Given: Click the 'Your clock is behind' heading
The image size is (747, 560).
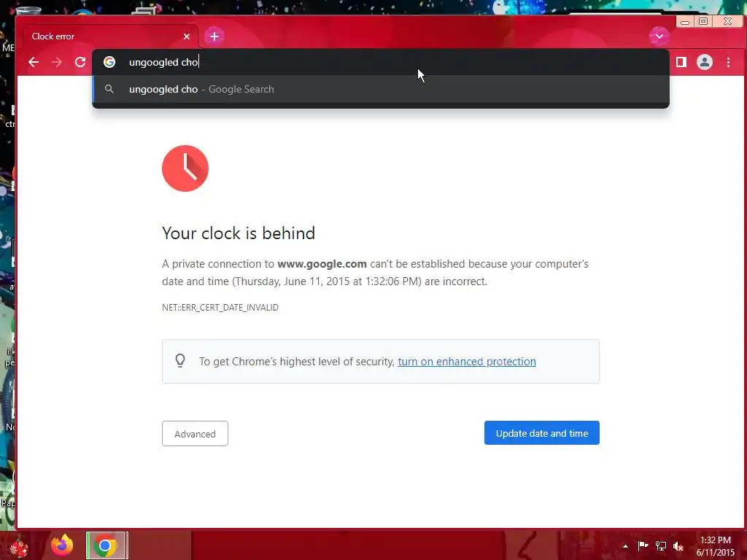Looking at the screenshot, I should coord(239,233).
